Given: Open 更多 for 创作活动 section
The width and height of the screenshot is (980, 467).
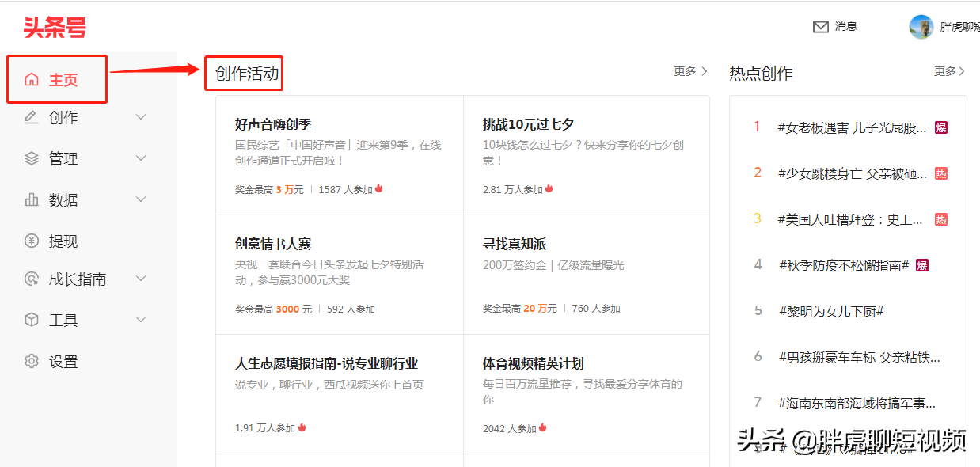Looking at the screenshot, I should [690, 71].
